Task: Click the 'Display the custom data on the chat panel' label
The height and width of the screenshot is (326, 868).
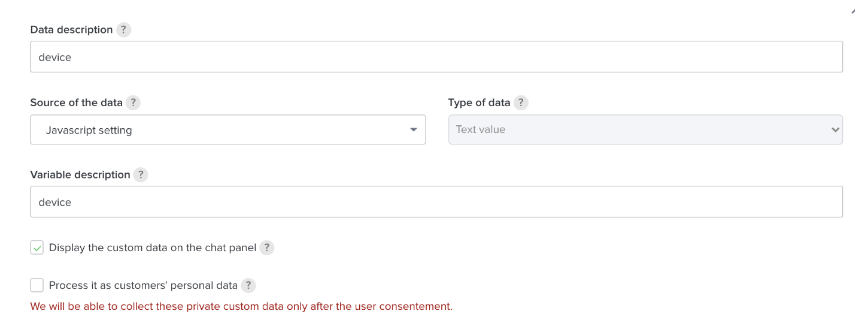Action: click(153, 247)
